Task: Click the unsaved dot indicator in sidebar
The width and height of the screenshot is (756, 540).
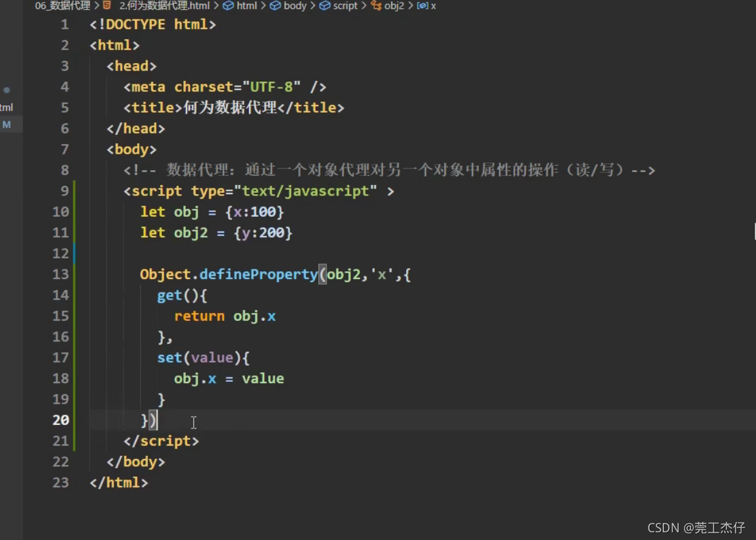Action: click(x=6, y=90)
